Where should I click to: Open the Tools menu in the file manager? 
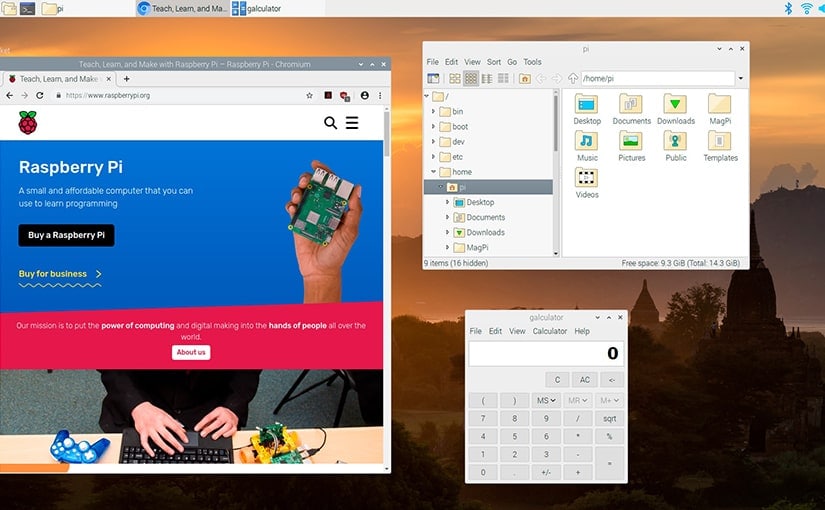click(532, 62)
